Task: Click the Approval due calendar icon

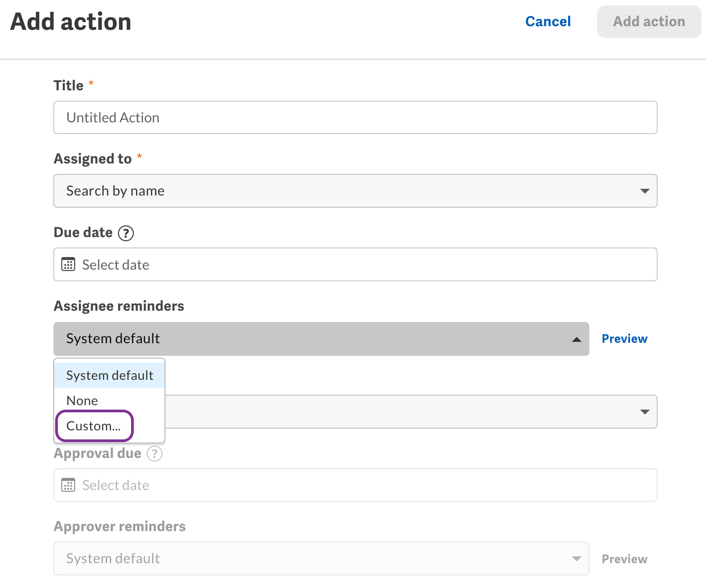Action: 68,485
